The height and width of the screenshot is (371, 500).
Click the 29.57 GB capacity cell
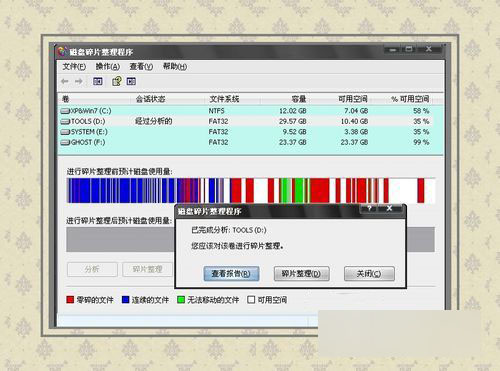point(293,122)
